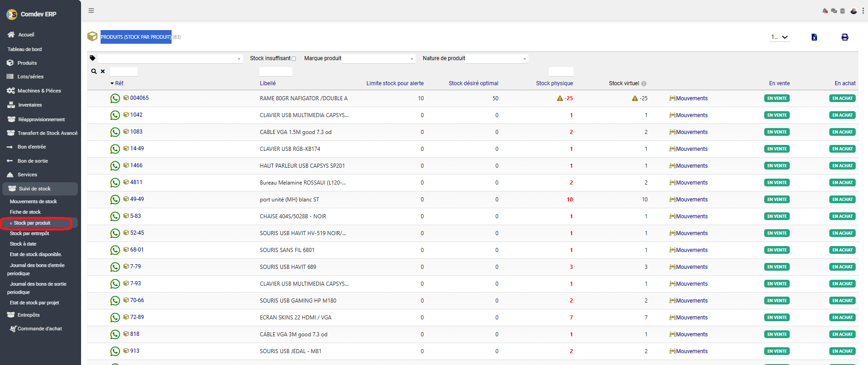Open Mouvements de stock submenu
868x365 pixels.
33,201
